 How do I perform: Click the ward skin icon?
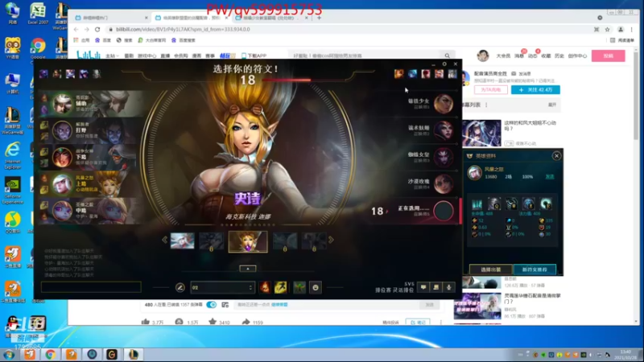click(x=299, y=287)
